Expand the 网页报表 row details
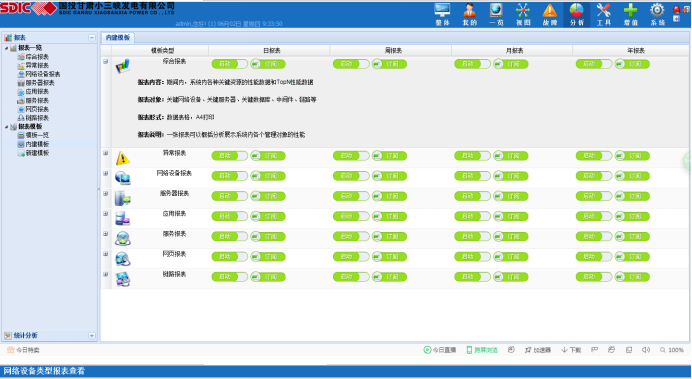692x379 pixels. [105, 254]
